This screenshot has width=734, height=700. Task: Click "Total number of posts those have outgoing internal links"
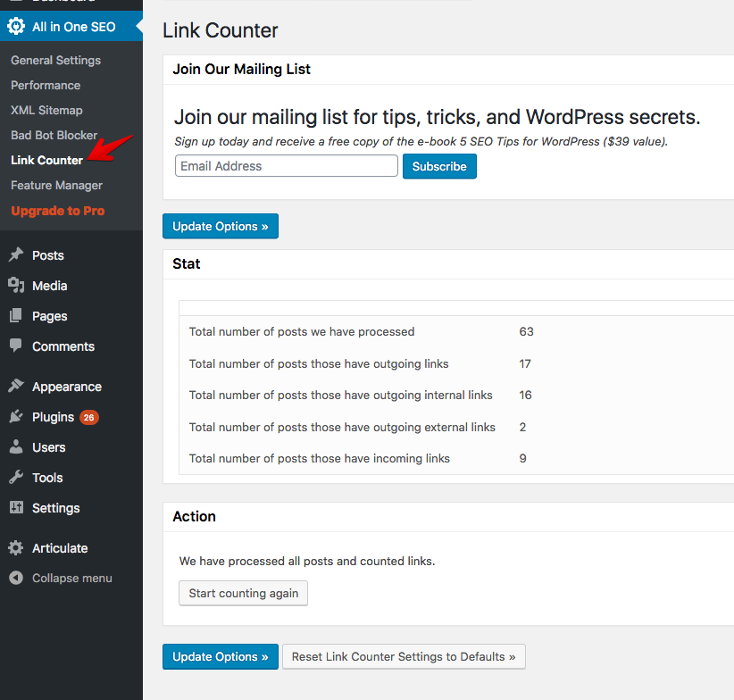(340, 395)
